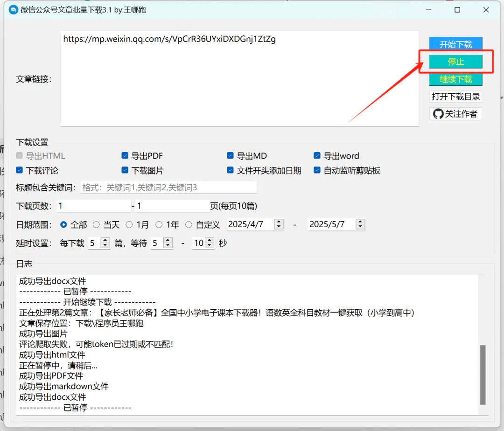Maximize the downloader window
Viewport: 504px width, 431px height.
(457, 10)
